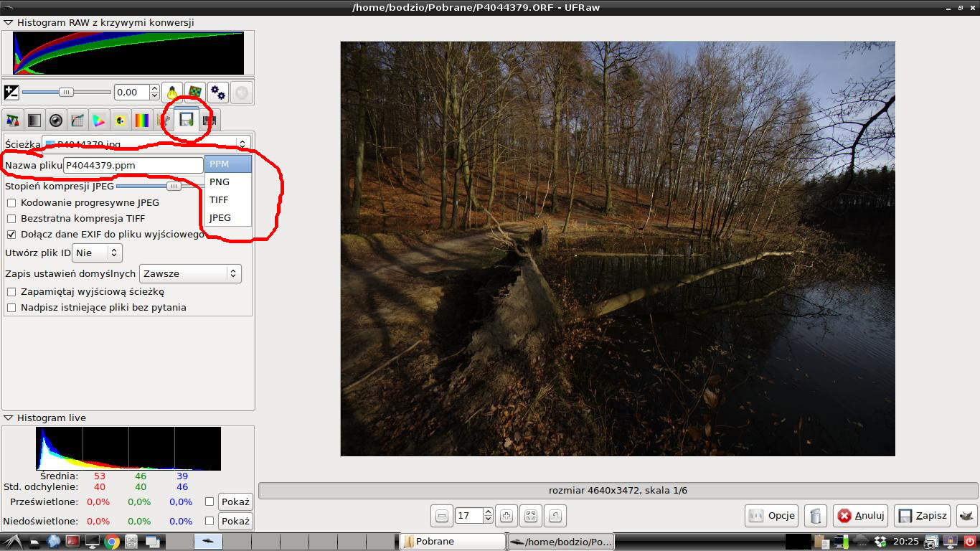This screenshot has width=980, height=551.
Task: Toggle Nadpisz istniejące pliki bez pytania
Action: (11, 308)
